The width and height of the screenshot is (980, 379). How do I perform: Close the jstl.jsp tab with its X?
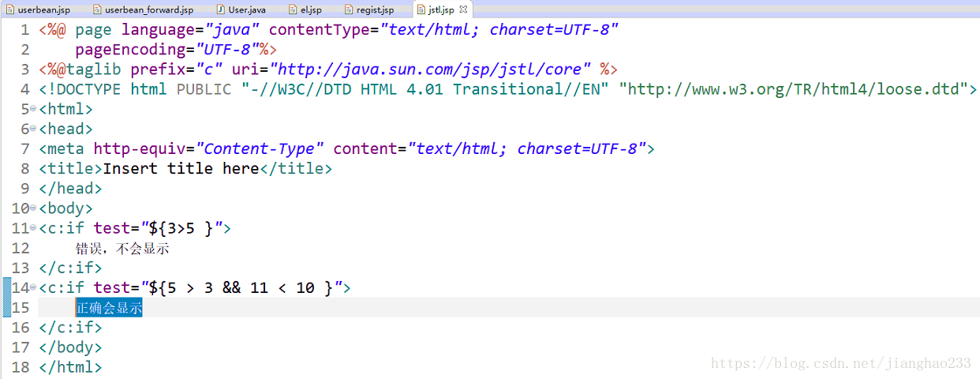463,9
